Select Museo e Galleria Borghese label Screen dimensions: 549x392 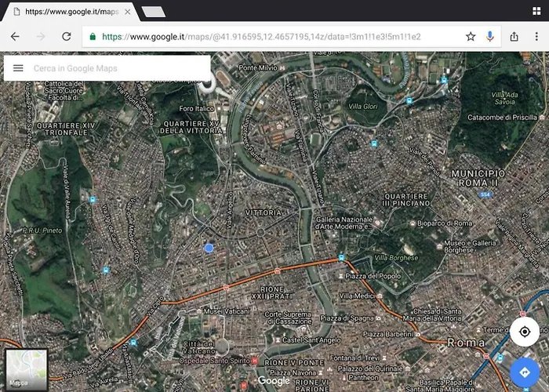pos(470,246)
